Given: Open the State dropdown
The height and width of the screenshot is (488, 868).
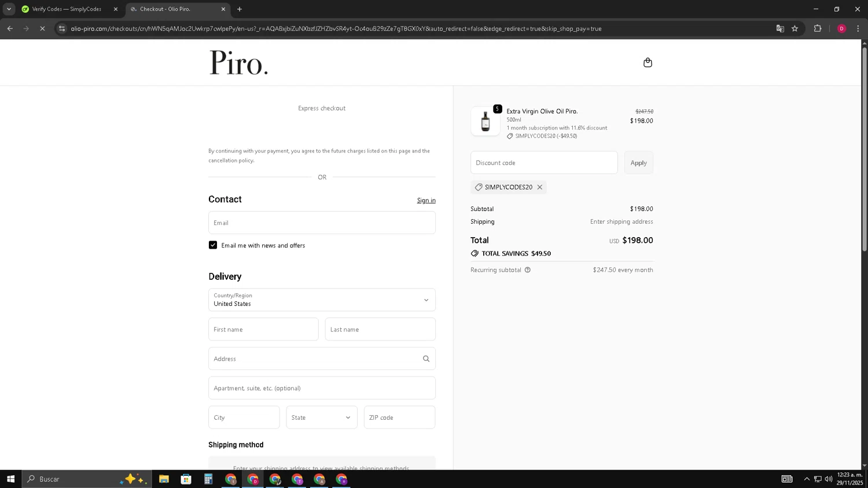Looking at the screenshot, I should 322,417.
